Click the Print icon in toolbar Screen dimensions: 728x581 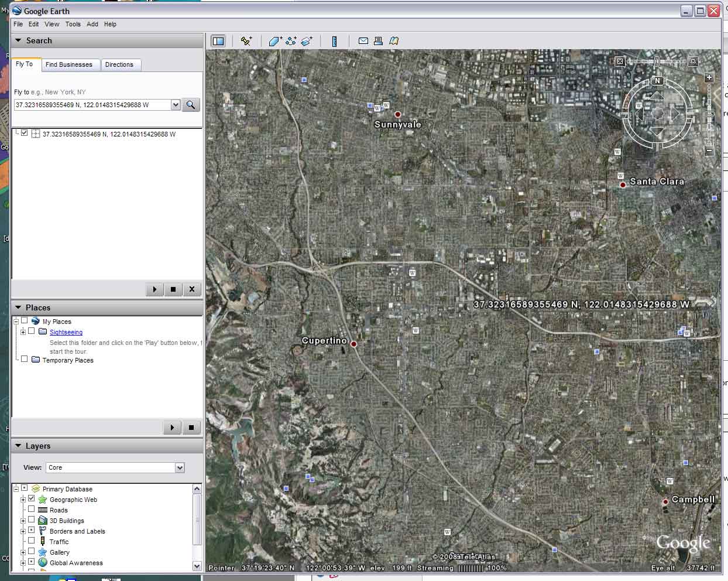pyautogui.click(x=378, y=41)
